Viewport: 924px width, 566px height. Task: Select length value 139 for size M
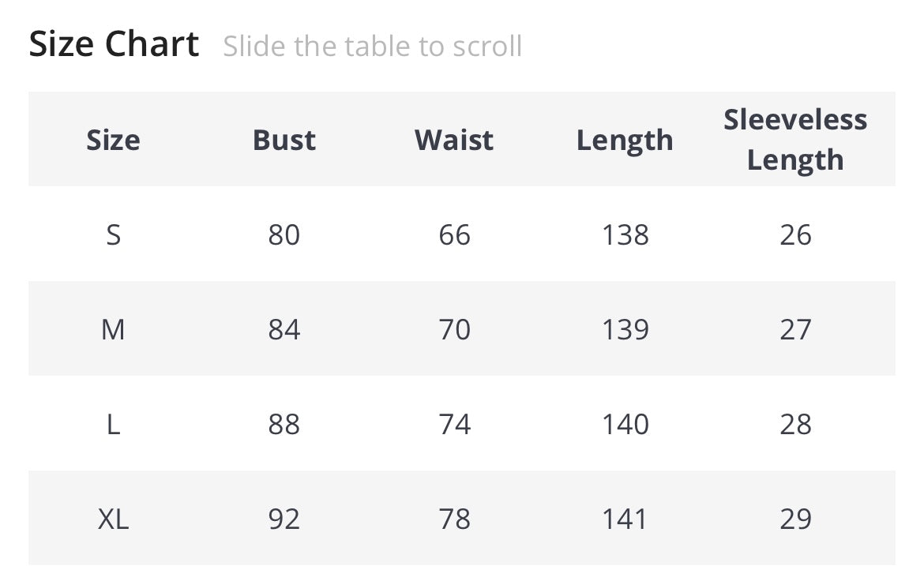(x=625, y=329)
